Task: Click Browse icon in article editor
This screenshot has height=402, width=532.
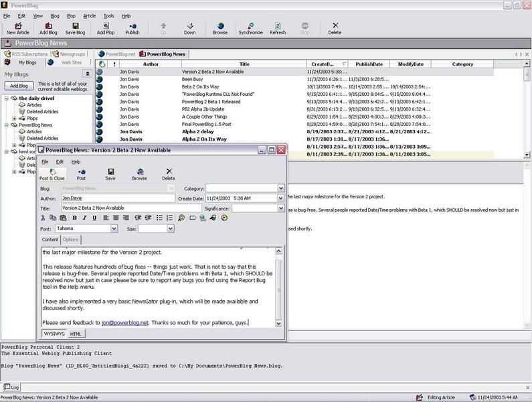Action: pyautogui.click(x=139, y=174)
